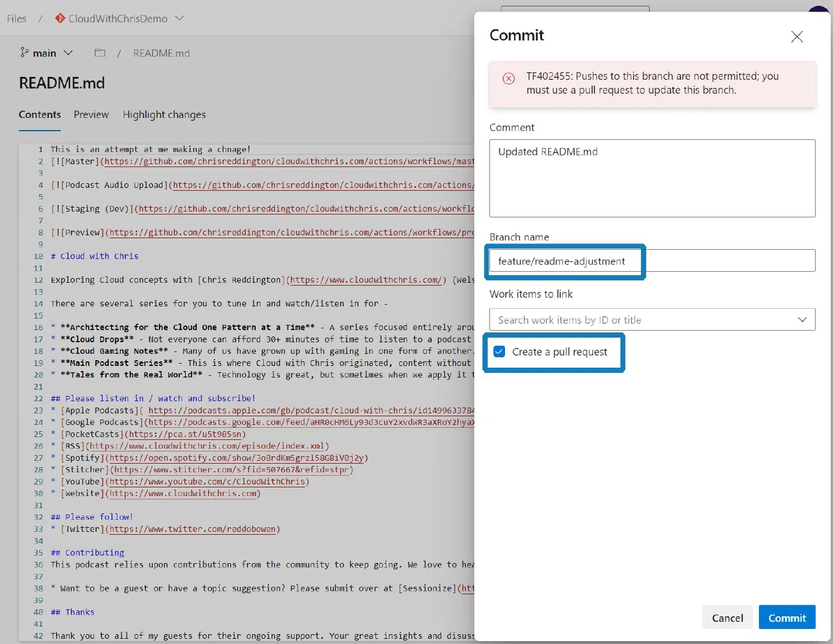
Task: Click the '**Main Podcast Series**' text on line 19
Action: coord(116,363)
